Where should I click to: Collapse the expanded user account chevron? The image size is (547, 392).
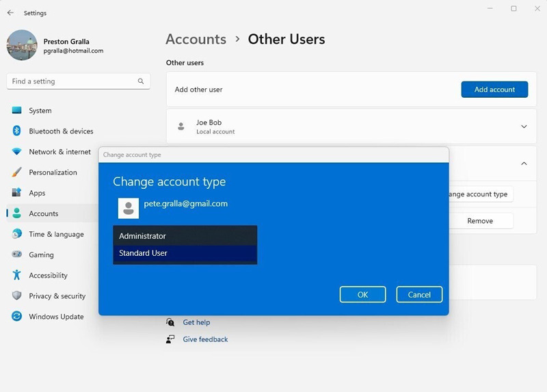click(x=524, y=164)
